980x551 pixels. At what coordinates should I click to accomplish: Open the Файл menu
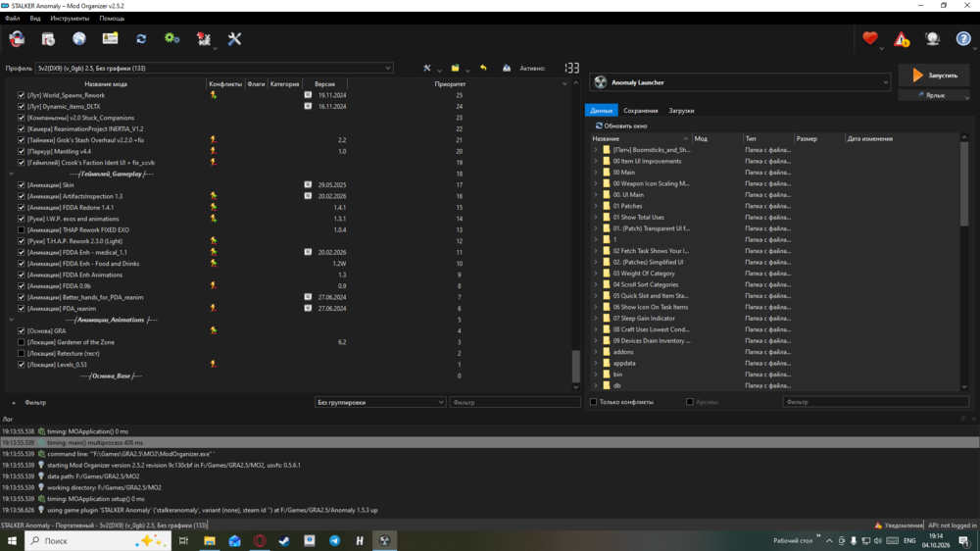pos(13,18)
